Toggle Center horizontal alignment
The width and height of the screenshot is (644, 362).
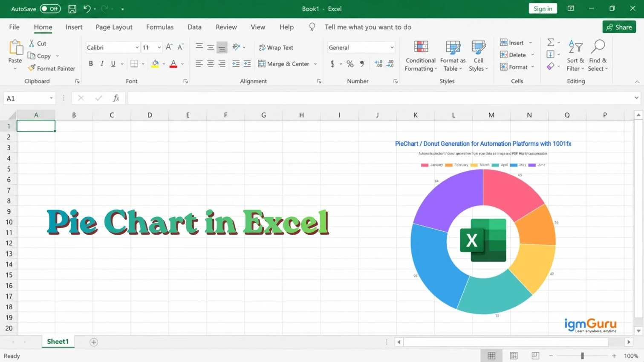pos(211,64)
